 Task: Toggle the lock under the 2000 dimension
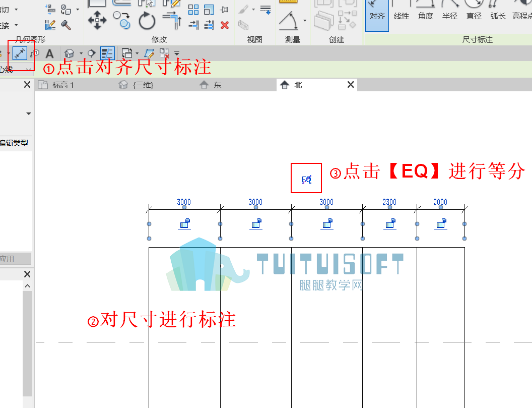[441, 224]
